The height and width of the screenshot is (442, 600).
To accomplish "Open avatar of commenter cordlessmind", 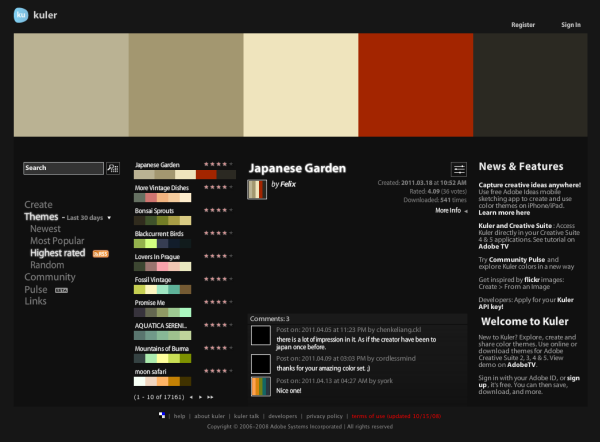I will (x=261, y=364).
